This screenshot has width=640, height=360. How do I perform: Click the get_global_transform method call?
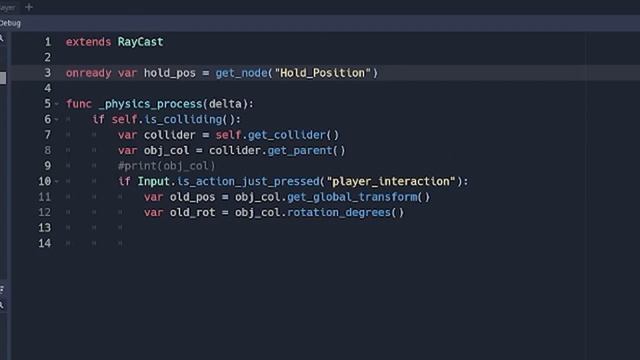point(352,197)
